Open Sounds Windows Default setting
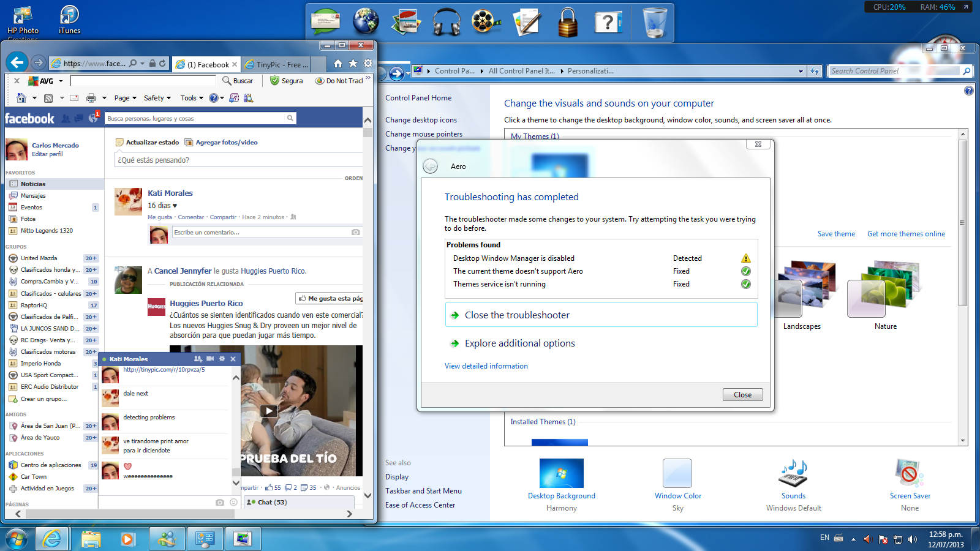This screenshot has width=980, height=551. 793,485
